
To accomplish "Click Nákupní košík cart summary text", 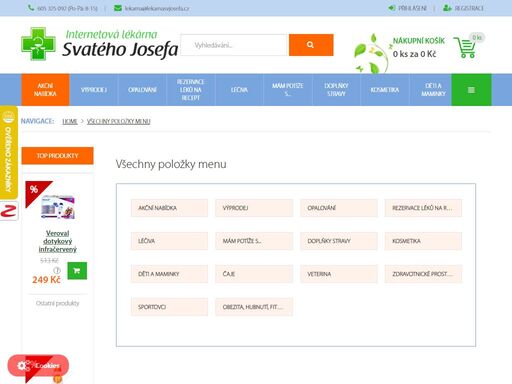I will coord(419,41).
